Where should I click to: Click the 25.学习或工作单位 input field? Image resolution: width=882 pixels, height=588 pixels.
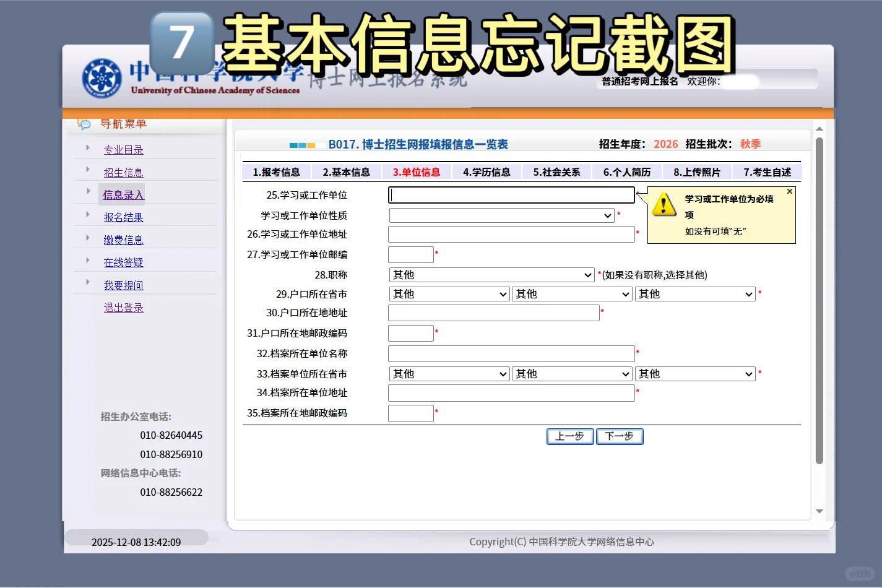511,194
